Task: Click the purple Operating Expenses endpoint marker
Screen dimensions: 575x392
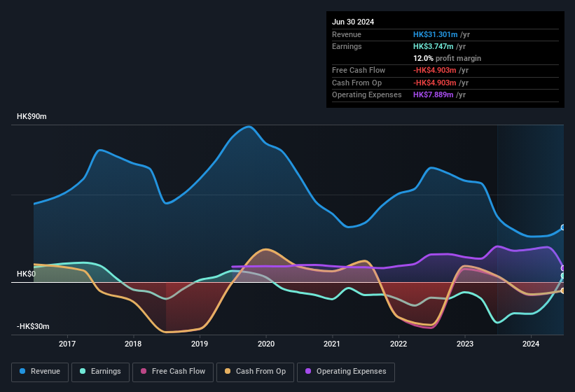Action: click(563, 268)
